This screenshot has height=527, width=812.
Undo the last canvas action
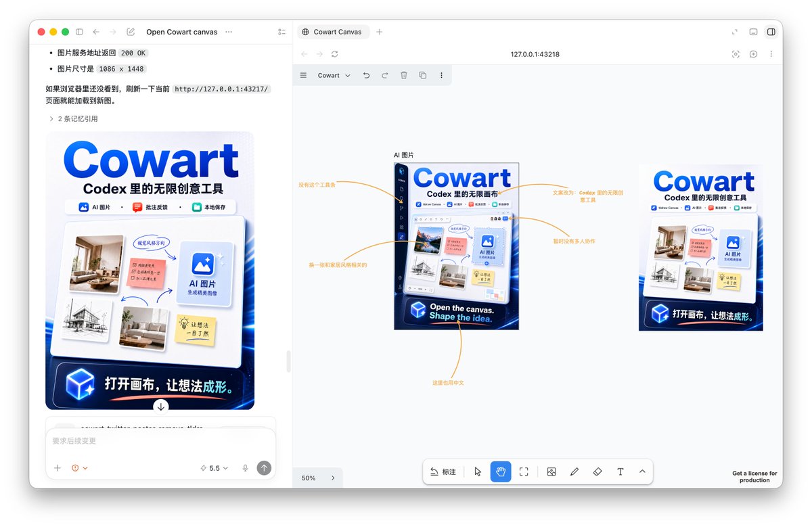[366, 75]
